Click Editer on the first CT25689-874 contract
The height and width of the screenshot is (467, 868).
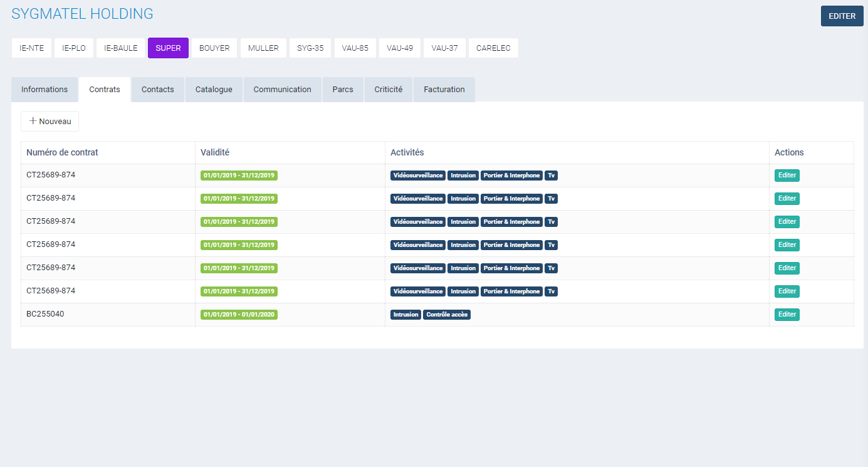tap(787, 176)
